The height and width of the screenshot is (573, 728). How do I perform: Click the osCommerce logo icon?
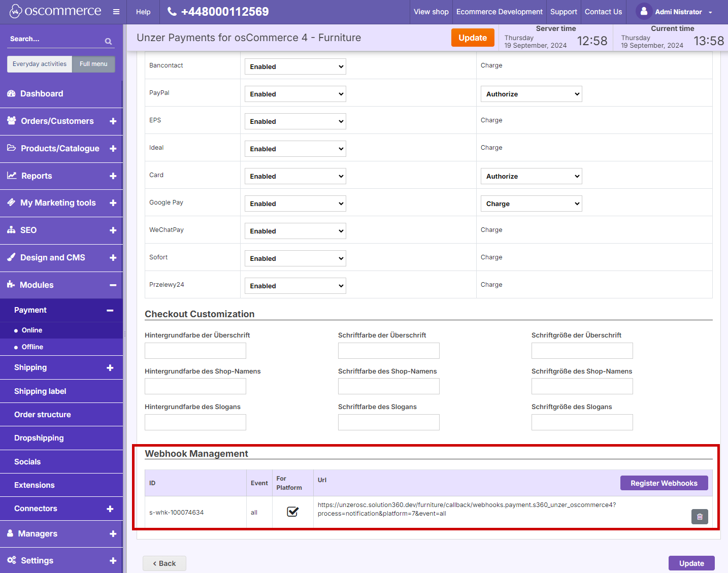[16, 11]
